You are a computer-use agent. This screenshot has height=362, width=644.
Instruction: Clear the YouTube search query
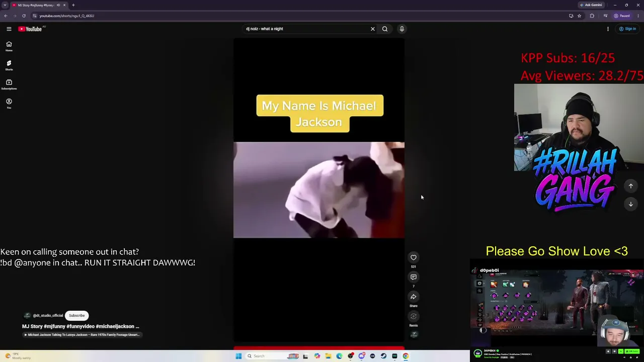[373, 29]
